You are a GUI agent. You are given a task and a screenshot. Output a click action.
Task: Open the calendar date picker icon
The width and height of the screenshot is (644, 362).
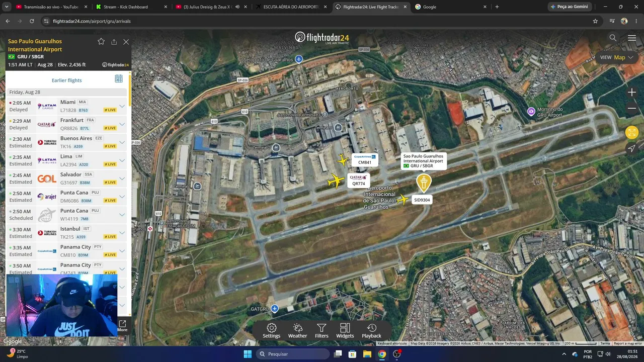click(x=119, y=78)
